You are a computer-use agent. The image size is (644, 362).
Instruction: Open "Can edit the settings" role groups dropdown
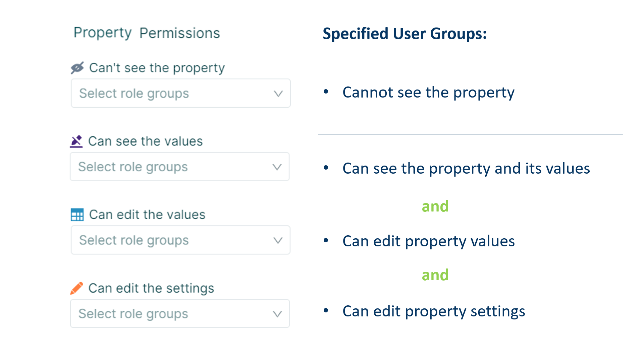click(x=180, y=313)
